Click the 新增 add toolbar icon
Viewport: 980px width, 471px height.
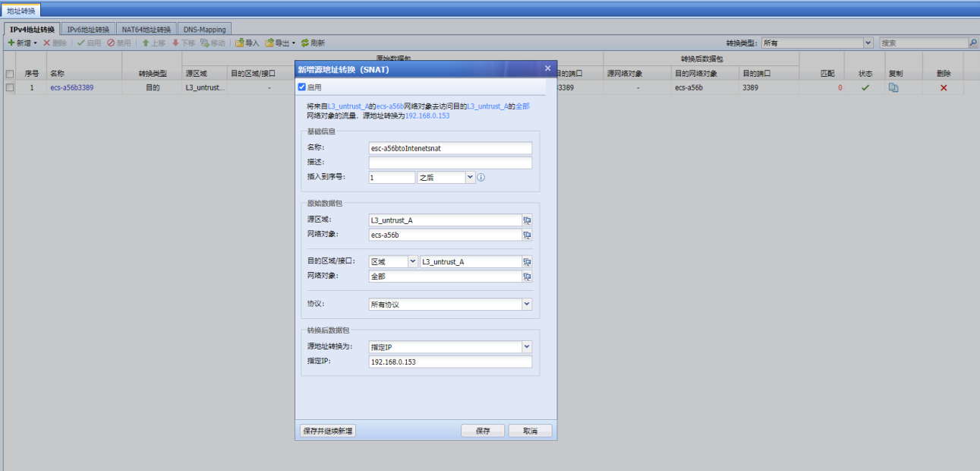pos(11,43)
